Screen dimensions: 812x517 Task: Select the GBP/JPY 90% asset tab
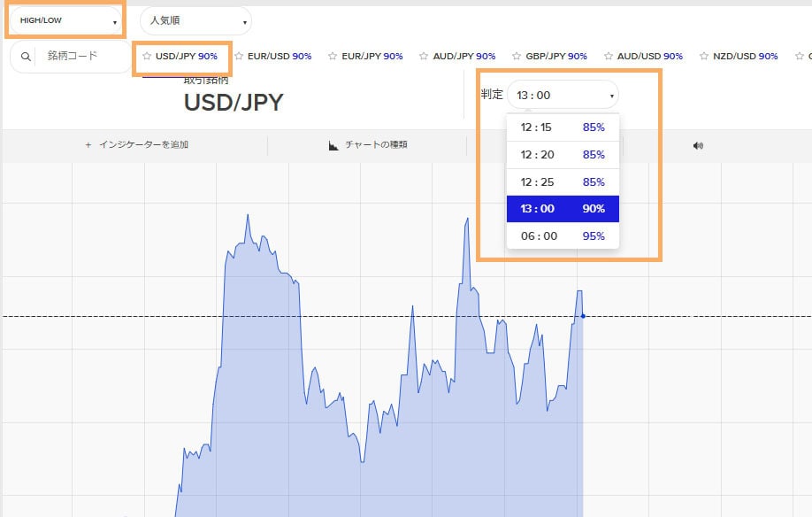pos(556,56)
